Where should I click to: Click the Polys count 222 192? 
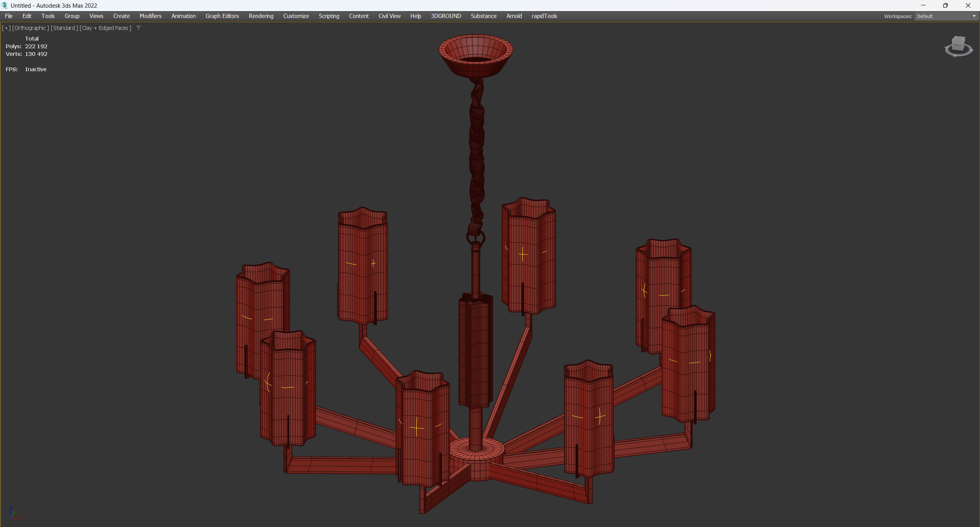[36, 46]
